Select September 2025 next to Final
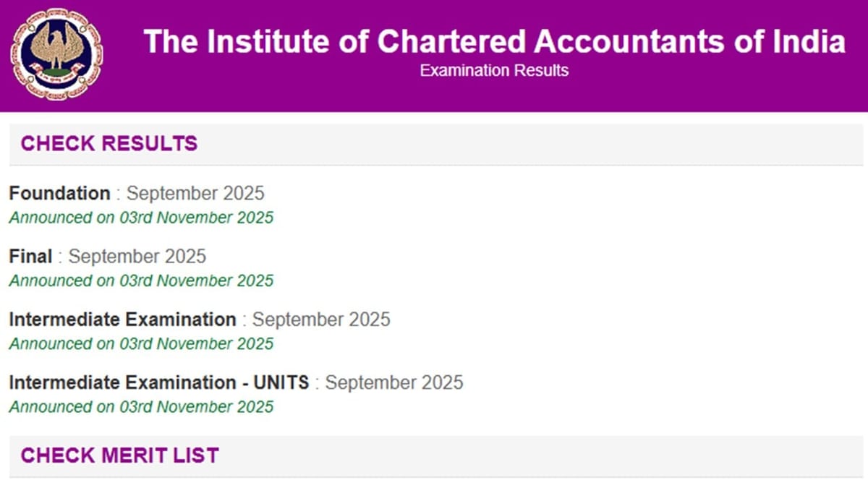This screenshot has width=868, height=488. [137, 256]
